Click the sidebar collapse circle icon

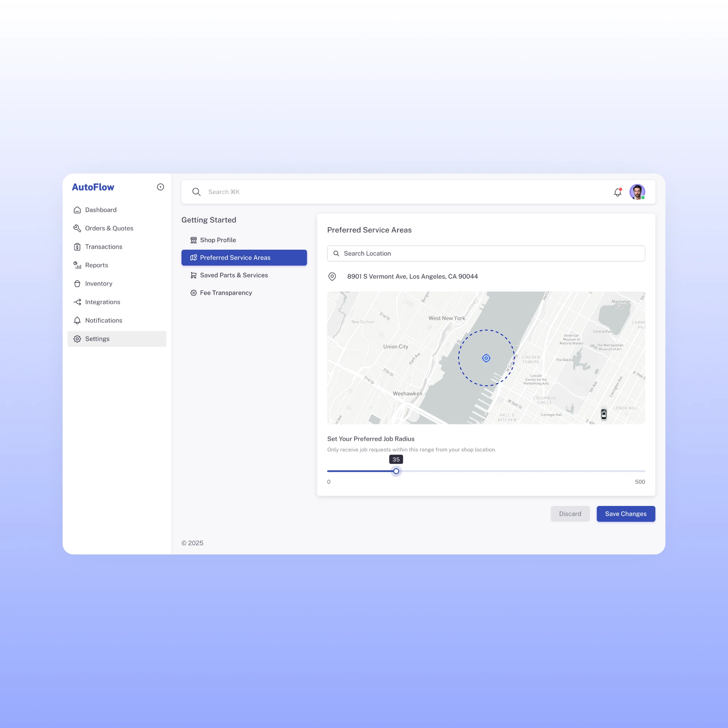[x=161, y=187]
